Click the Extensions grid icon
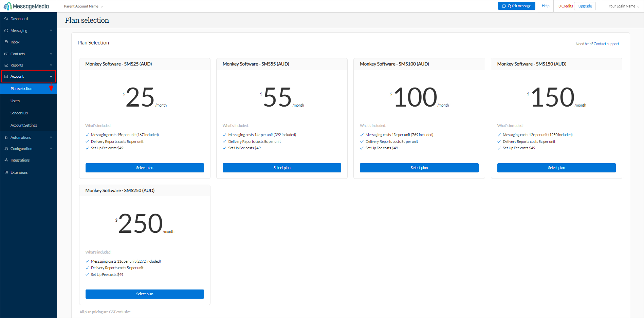The width and height of the screenshot is (644, 318). click(6, 172)
